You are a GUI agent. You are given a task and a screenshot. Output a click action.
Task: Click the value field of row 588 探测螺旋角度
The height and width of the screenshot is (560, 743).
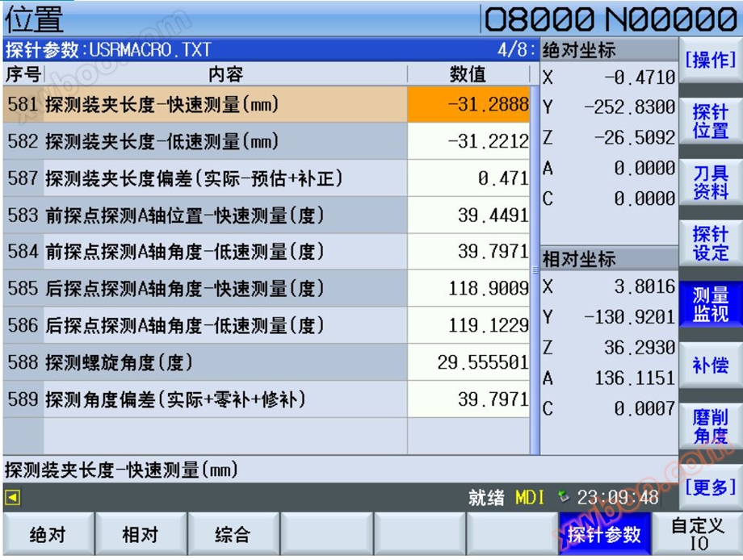468,363
